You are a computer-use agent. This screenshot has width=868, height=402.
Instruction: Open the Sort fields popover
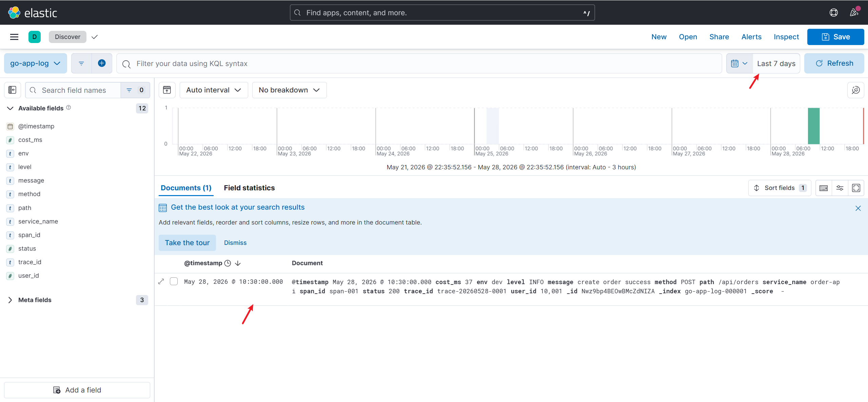tap(780, 188)
